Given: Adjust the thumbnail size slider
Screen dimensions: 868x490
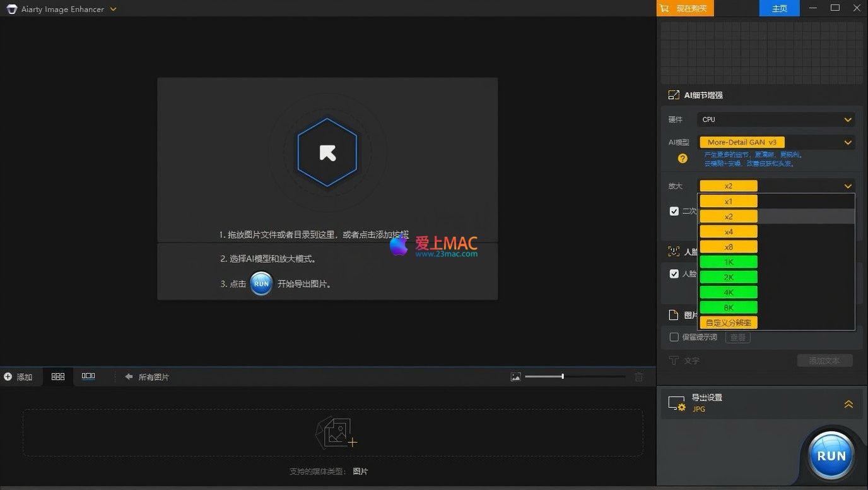Looking at the screenshot, I should [563, 377].
